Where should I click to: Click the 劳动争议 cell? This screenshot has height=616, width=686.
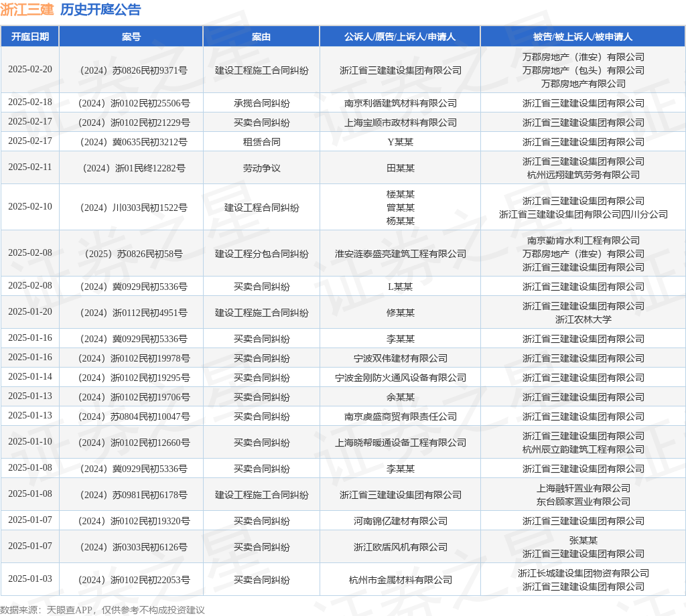(262, 168)
